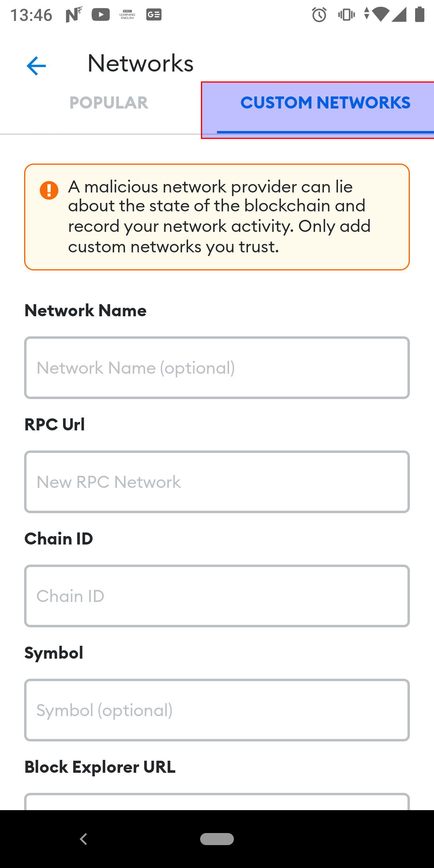
Task: Tap the Symbol optional input field
Action: click(x=217, y=710)
